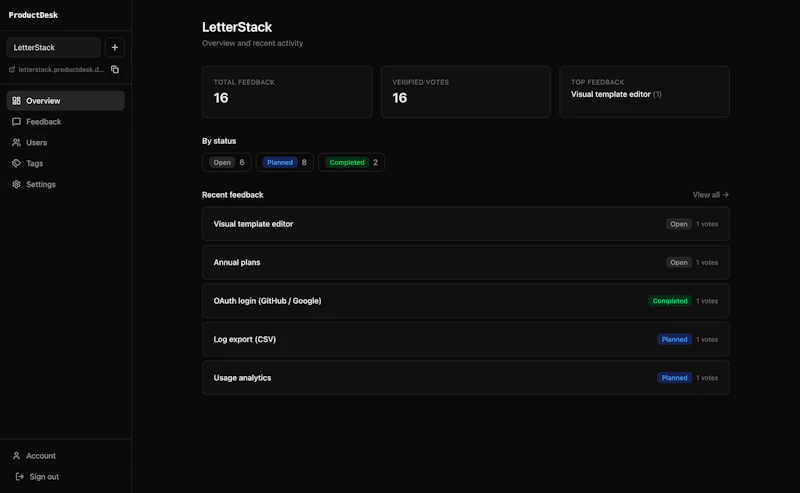The image size is (800, 493).
Task: Filter by Open status chip
Action: (227, 162)
